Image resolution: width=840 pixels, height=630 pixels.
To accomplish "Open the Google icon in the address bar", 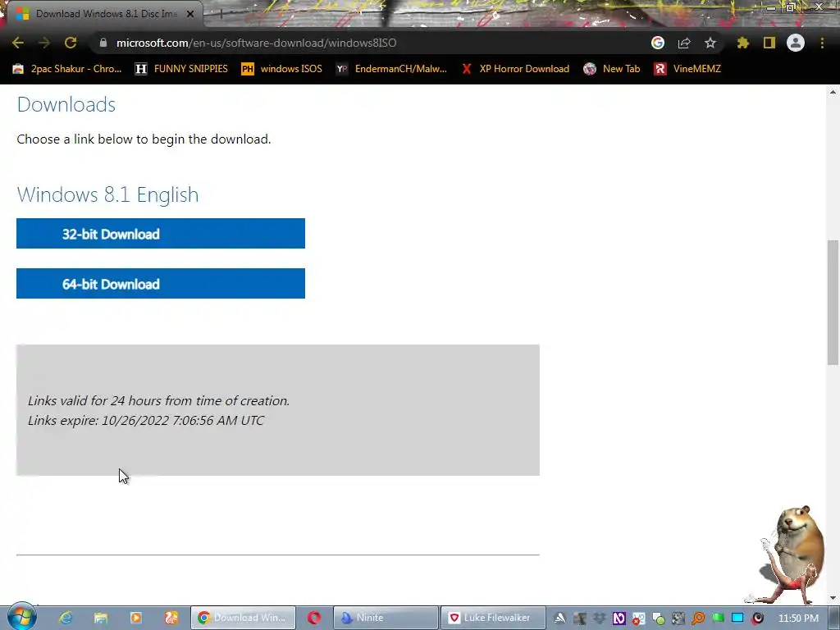I will (x=658, y=43).
